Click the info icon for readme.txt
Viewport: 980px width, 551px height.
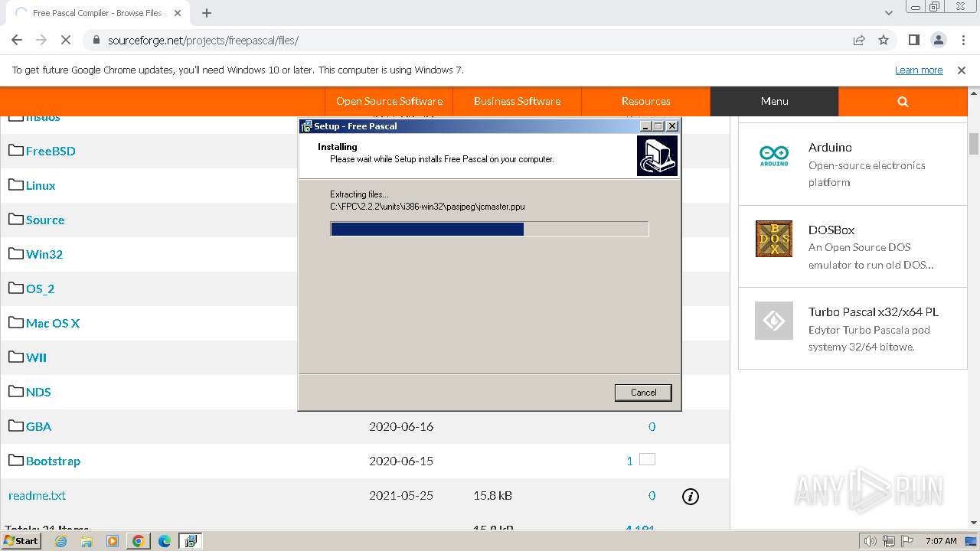pyautogui.click(x=690, y=497)
